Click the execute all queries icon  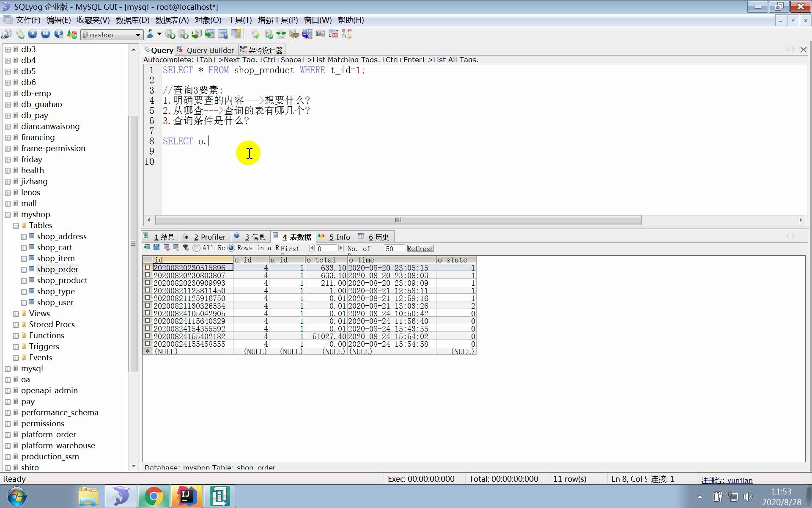coord(46,34)
